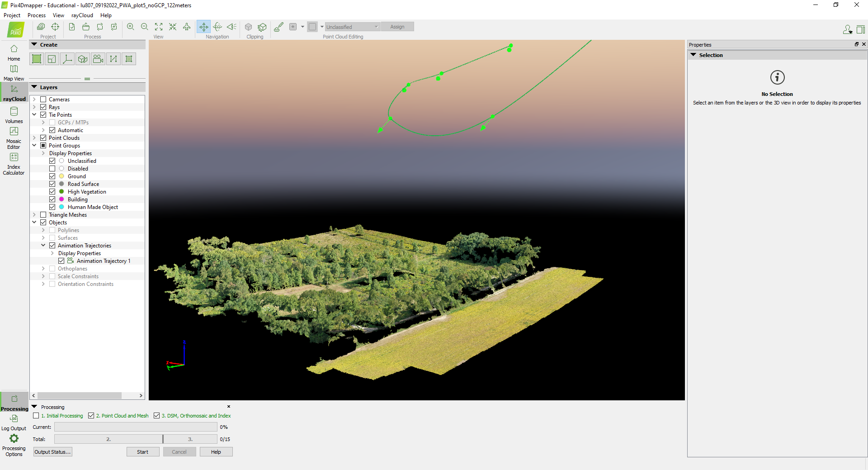Click the Output Status... button
The width and height of the screenshot is (868, 470).
pos(53,452)
